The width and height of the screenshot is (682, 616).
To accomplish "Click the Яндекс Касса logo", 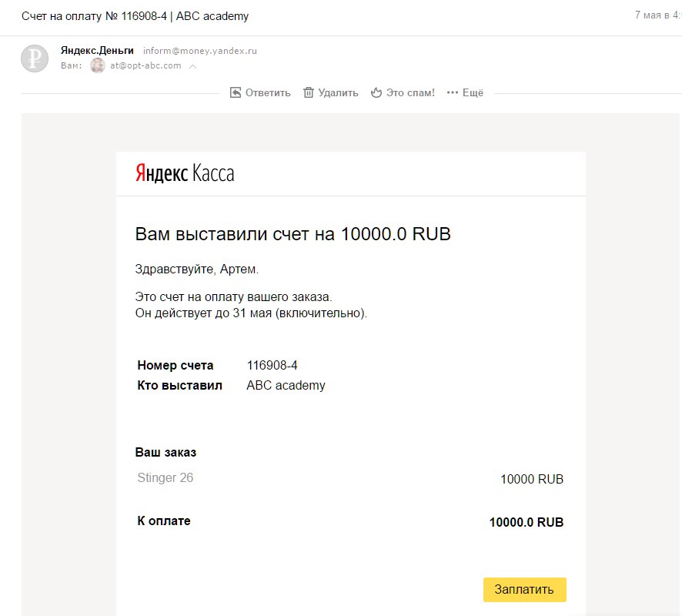I will 185,173.
